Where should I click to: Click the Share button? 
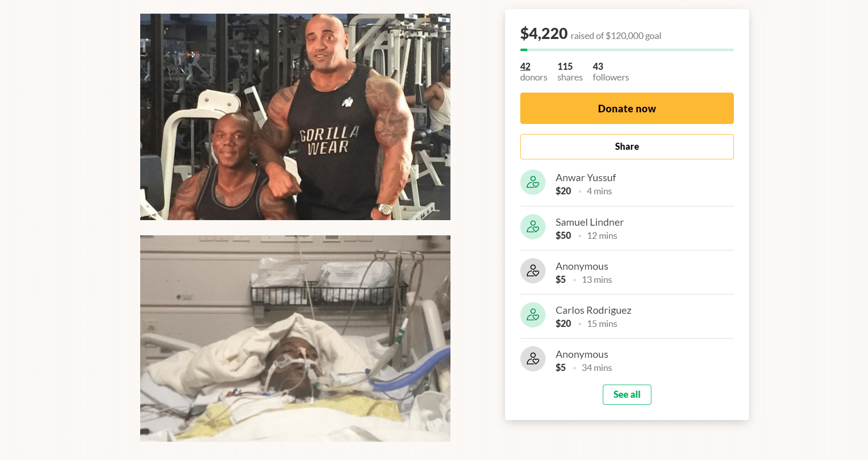(627, 147)
